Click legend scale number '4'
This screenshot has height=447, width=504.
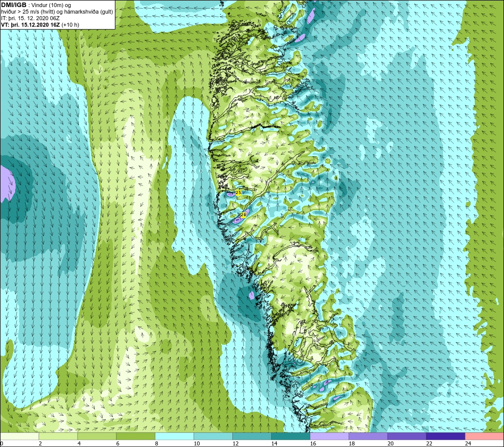click(x=79, y=443)
